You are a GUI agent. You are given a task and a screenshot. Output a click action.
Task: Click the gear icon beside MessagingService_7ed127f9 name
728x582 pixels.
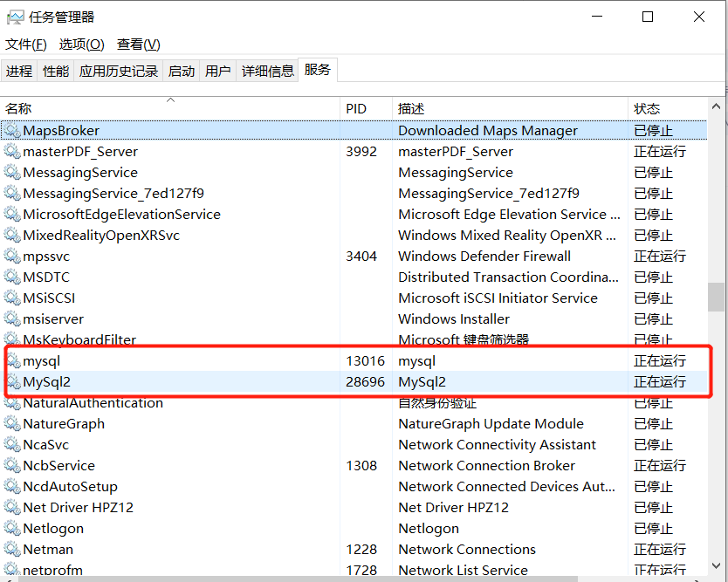(x=12, y=193)
